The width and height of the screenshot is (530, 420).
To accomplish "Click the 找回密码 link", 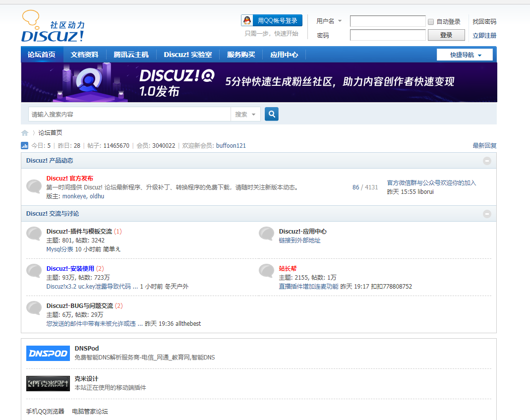I will coord(484,22).
